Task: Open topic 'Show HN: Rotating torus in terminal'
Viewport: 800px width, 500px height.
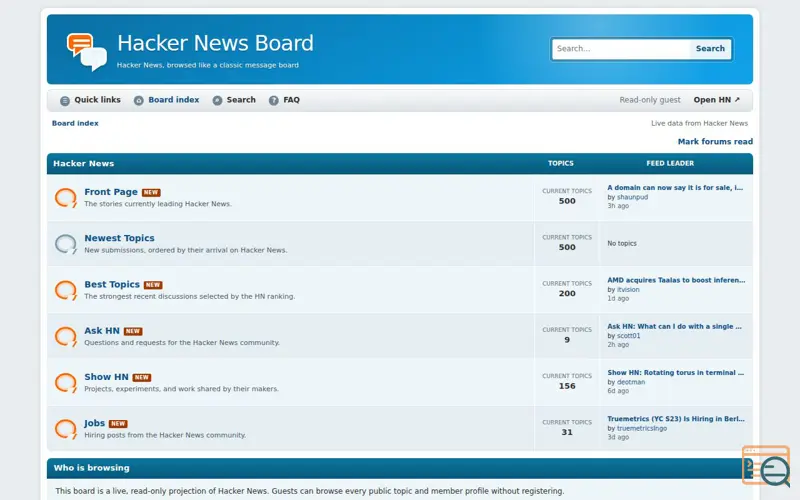Action: pos(676,373)
